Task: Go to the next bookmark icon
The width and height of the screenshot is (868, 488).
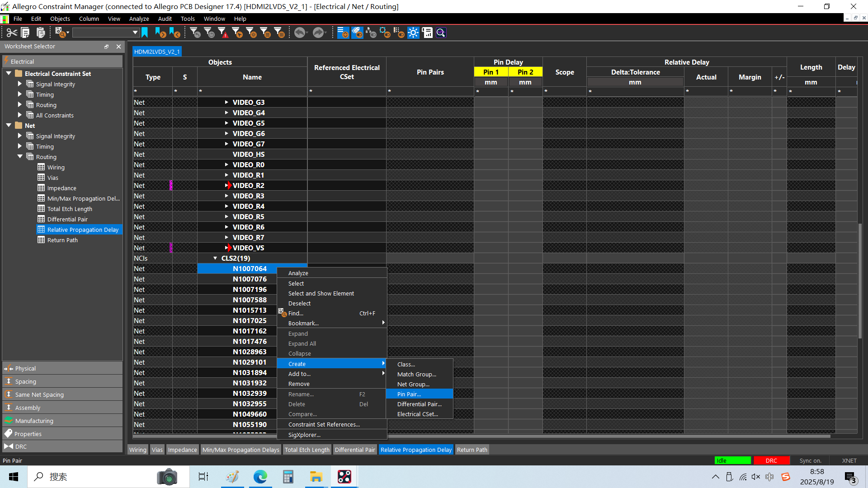Action: click(x=160, y=33)
